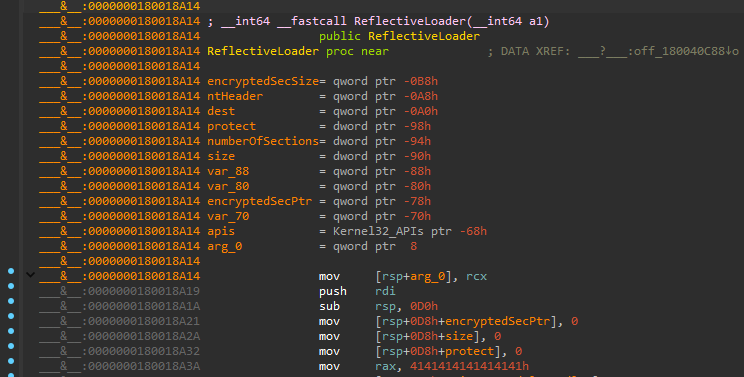The height and width of the screenshot is (377, 744).
Task: Click ReflectiveLoader in the public declaration line
Action: pos(424,36)
